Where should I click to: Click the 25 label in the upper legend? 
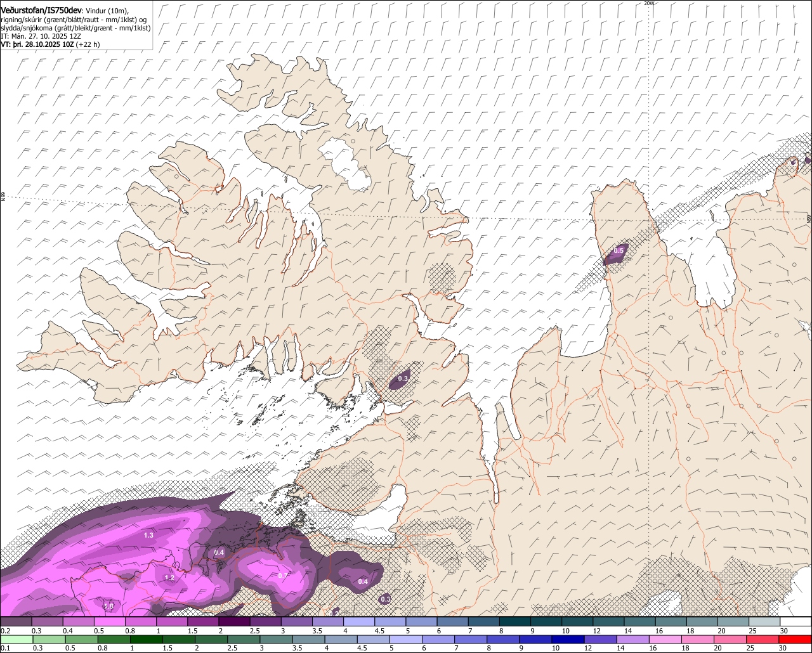click(752, 631)
